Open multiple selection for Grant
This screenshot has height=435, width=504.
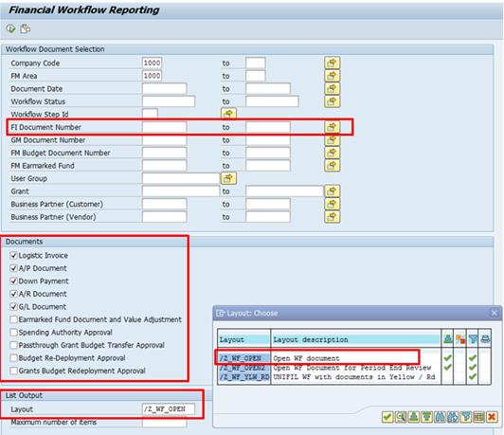(332, 191)
